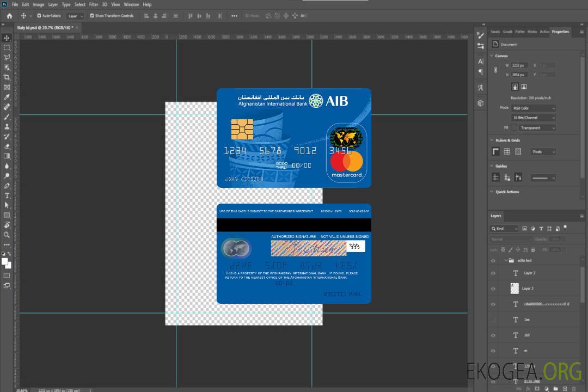Hide Layer 2 visibility eye

[493, 273]
